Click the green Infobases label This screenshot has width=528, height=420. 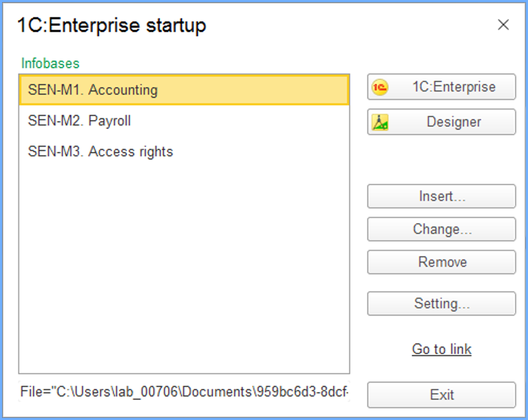click(x=50, y=63)
